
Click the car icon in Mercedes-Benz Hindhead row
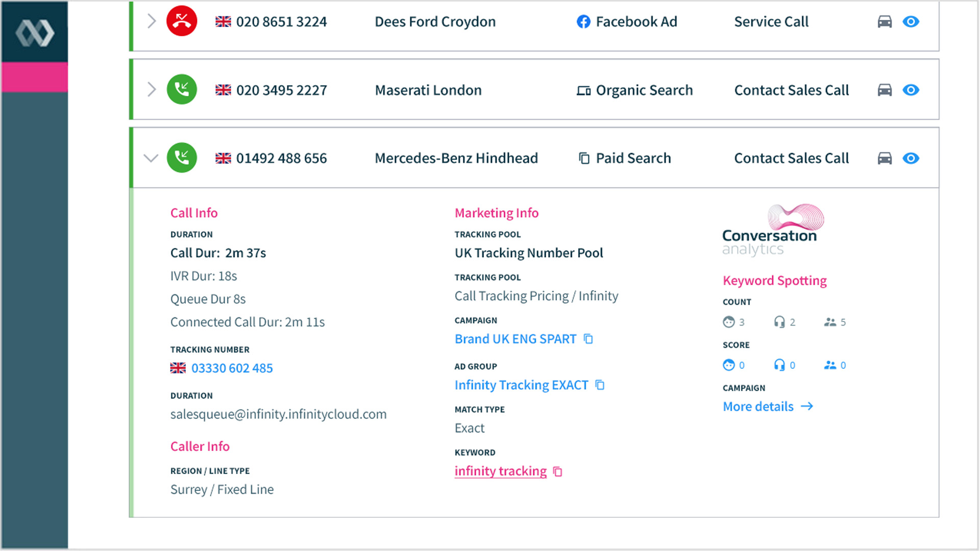pos(885,159)
